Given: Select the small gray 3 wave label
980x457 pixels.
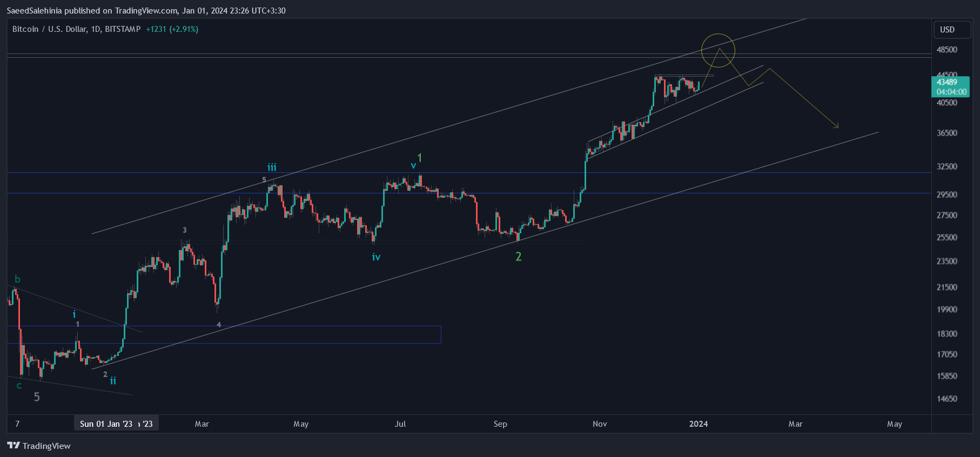Looking at the screenshot, I should [x=185, y=230].
